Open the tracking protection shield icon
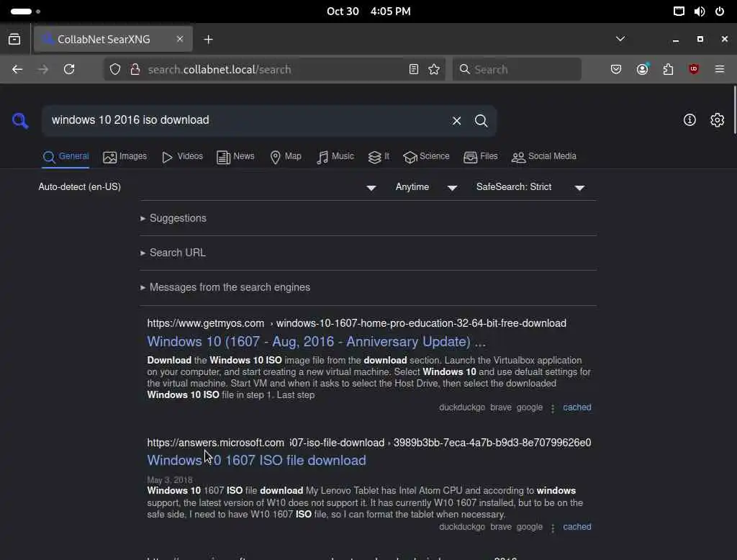Image resolution: width=737 pixels, height=560 pixels. coord(115,69)
